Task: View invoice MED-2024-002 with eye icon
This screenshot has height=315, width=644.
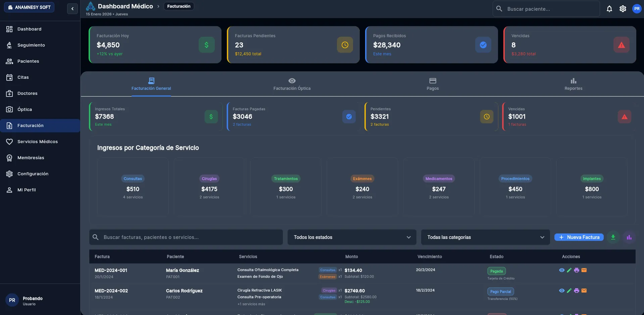Action: (562, 291)
